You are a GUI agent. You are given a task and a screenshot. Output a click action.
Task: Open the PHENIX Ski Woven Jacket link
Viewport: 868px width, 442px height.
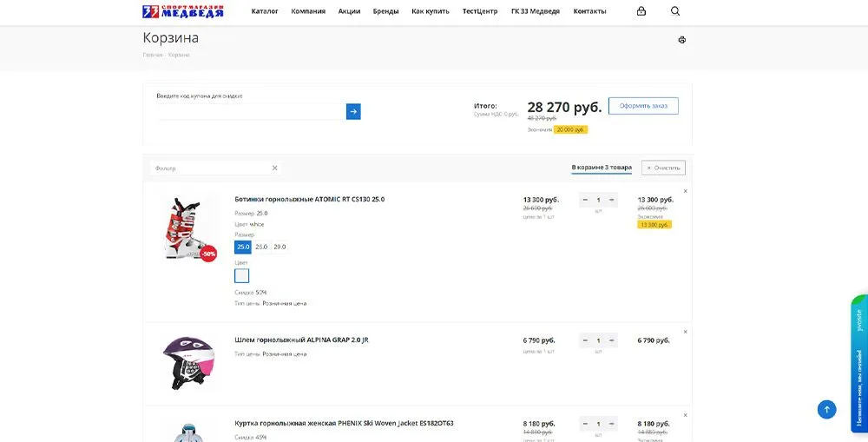(344, 424)
